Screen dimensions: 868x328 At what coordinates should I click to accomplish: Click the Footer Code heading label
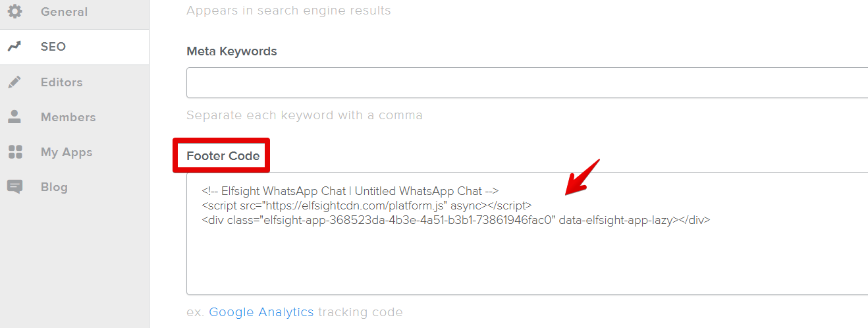pos(223,156)
